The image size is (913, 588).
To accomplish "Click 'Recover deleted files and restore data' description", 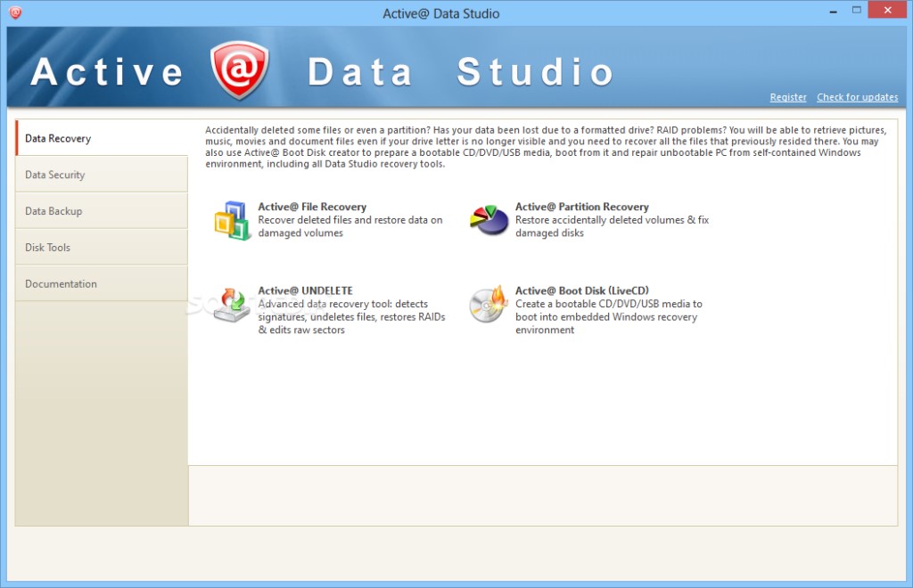I will [350, 226].
